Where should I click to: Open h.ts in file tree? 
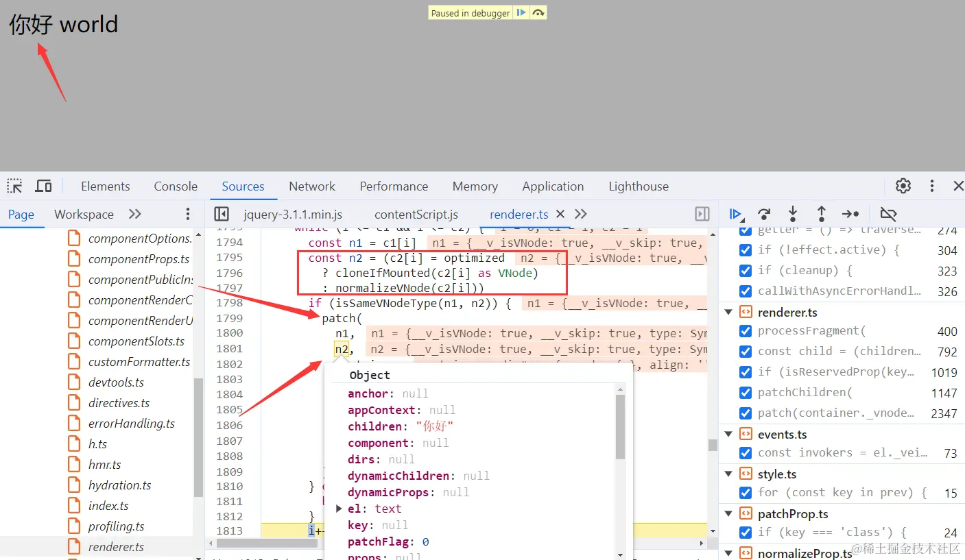coord(97,444)
